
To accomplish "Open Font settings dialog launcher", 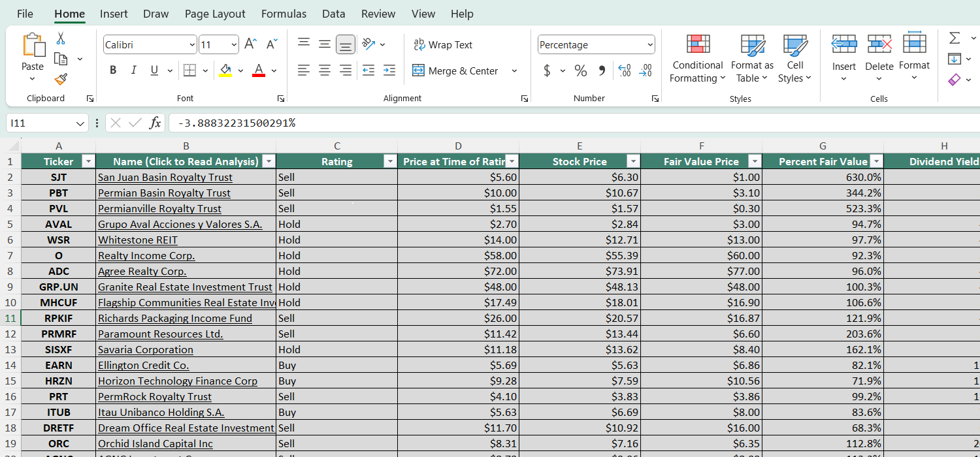I will click(281, 99).
